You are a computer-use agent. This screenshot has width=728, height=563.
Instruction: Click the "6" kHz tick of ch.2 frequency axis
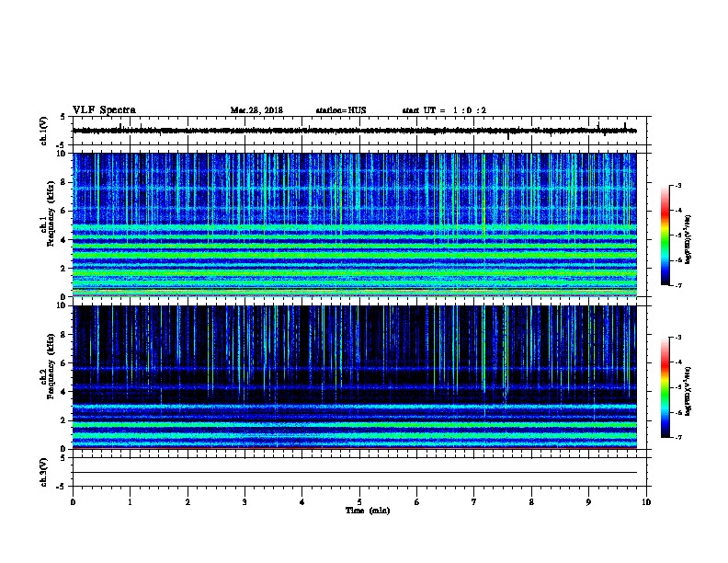coord(63,363)
